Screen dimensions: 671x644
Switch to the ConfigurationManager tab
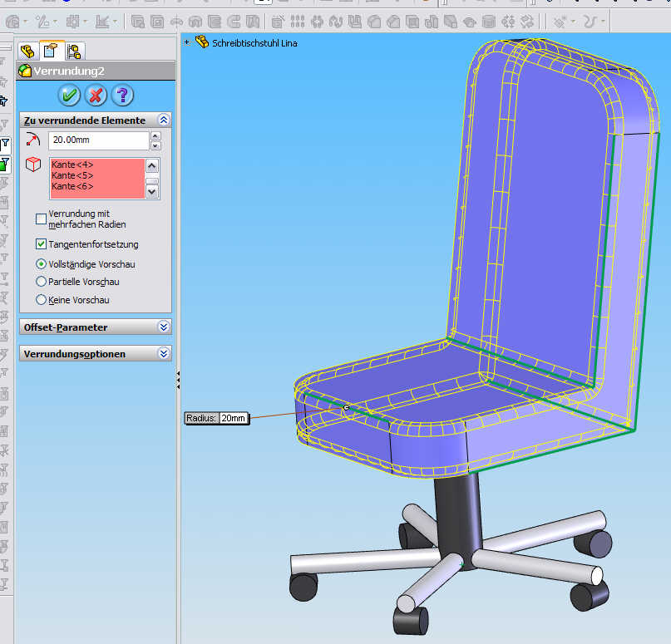(74, 52)
